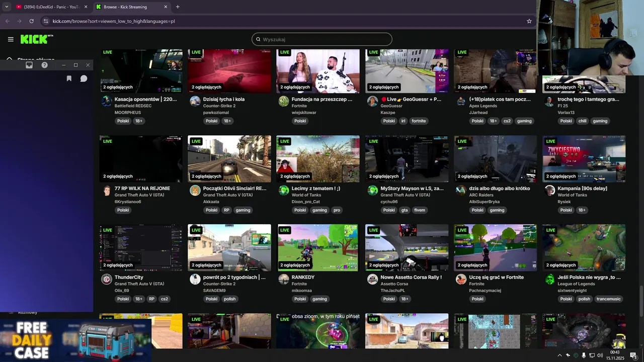Image resolution: width=644 pixels, height=362 pixels.
Task: Select the polish tag under powrót po 2 tygodniach
Action: 229,299
